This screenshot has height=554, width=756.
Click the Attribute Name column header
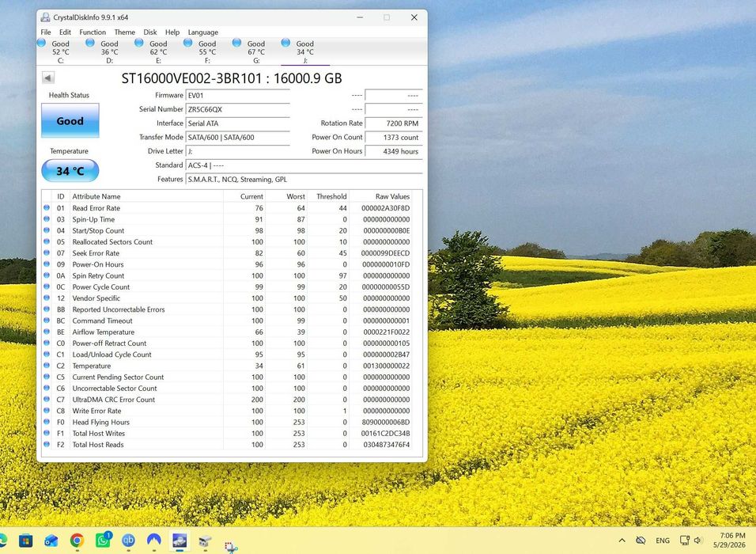point(146,196)
